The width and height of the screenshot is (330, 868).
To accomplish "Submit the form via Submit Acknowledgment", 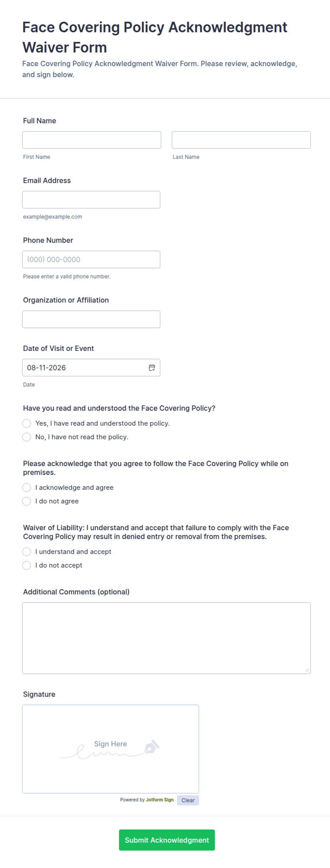I will pos(167,840).
